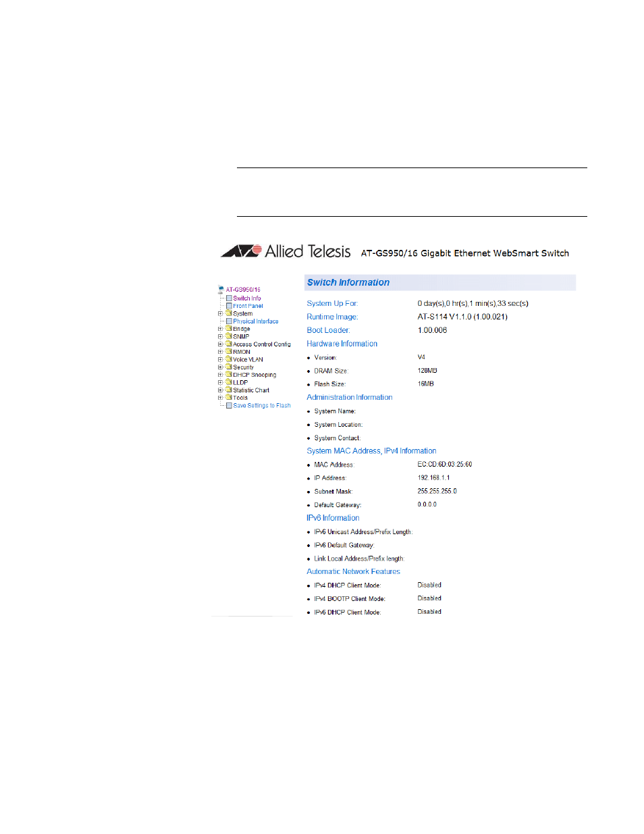Click System MAC Address, IPv4 Information title

tap(371, 451)
